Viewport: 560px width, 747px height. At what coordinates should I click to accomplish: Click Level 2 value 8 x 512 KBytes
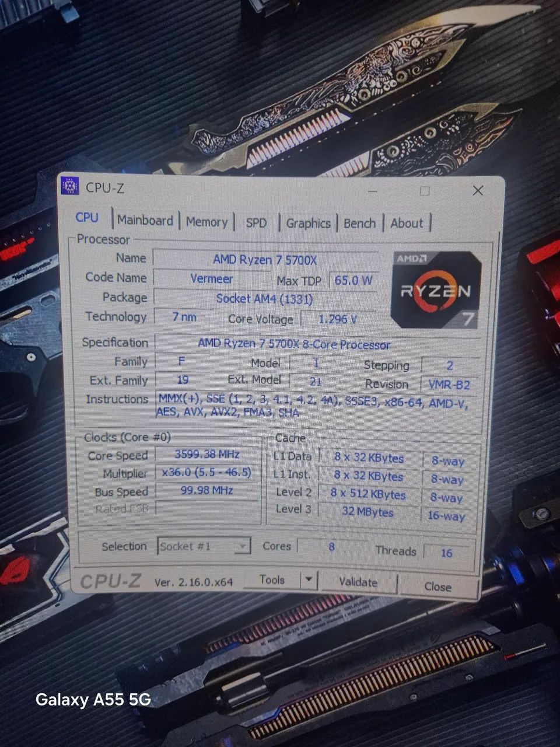click(x=368, y=494)
